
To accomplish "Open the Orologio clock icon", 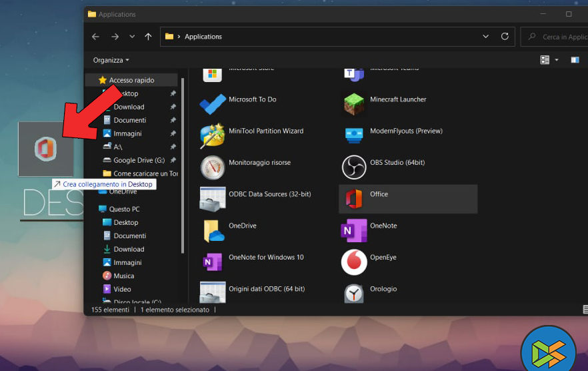I will (x=354, y=292).
